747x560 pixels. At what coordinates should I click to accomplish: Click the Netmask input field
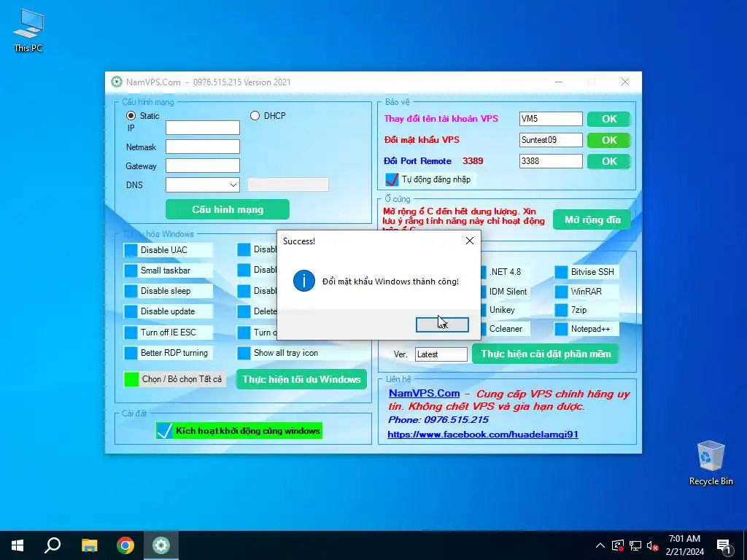203,147
